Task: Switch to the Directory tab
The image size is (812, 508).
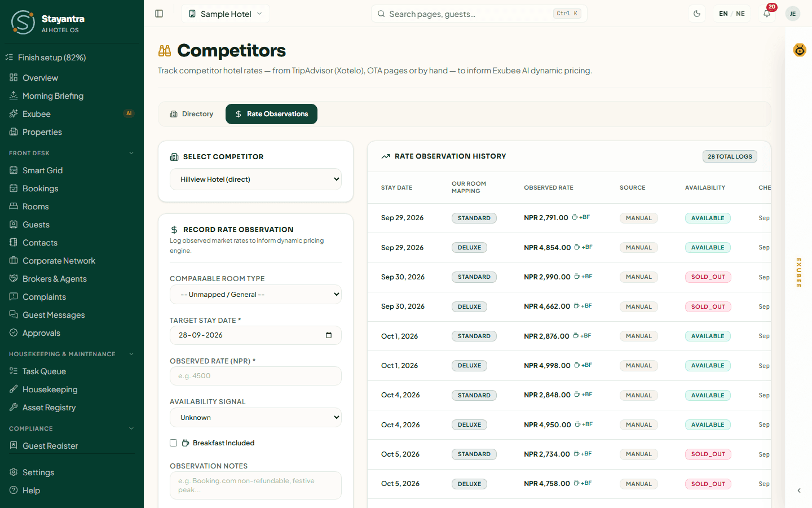Action: click(x=192, y=114)
